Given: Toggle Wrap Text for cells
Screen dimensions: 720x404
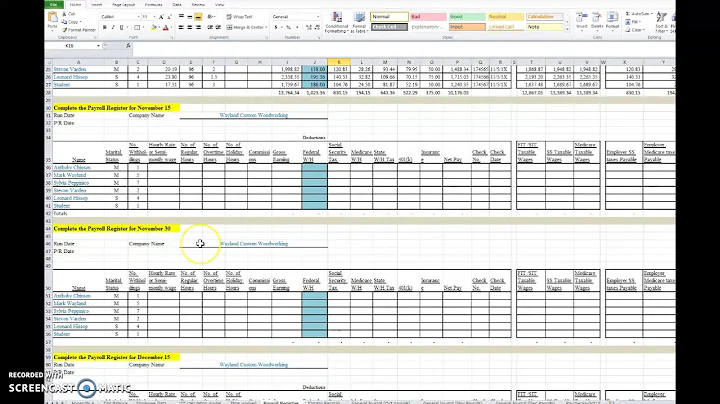Looking at the screenshot, I should pos(239,17).
